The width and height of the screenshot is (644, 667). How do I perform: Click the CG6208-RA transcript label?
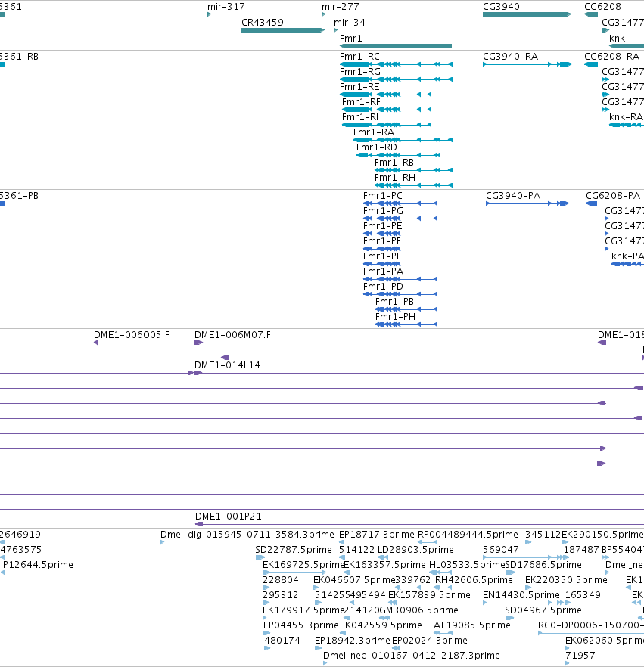[x=611, y=57]
